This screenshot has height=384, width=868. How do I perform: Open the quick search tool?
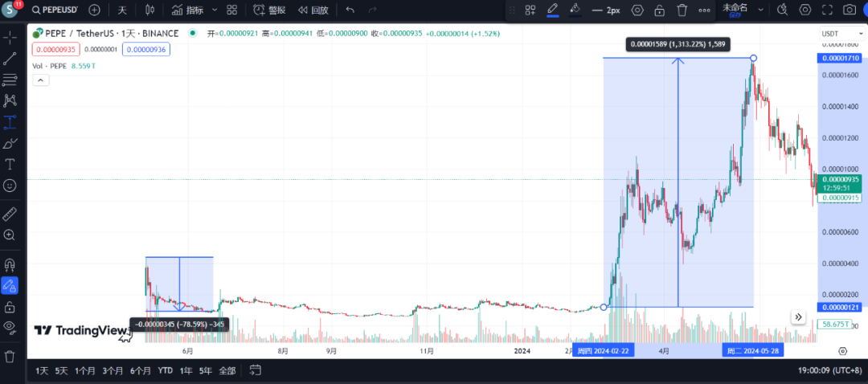coord(782,10)
